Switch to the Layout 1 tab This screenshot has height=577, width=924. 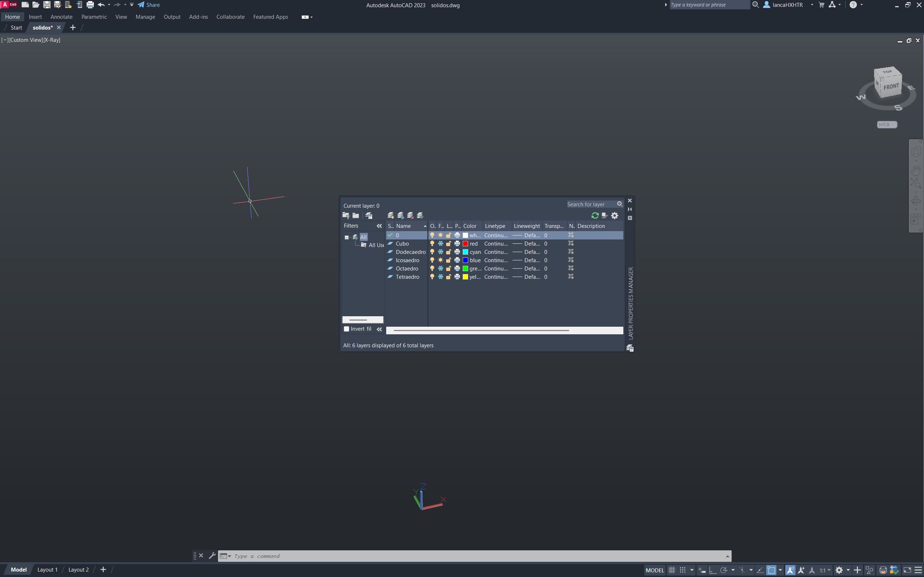pos(47,569)
